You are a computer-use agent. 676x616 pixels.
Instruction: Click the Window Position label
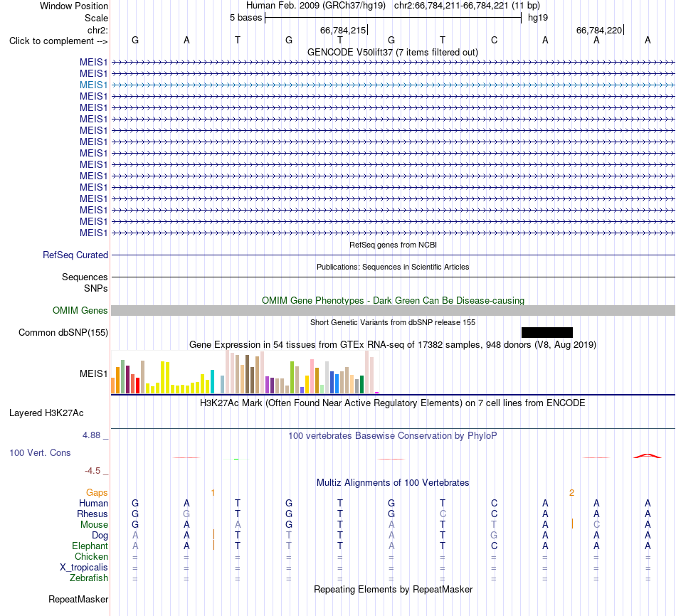(x=74, y=6)
